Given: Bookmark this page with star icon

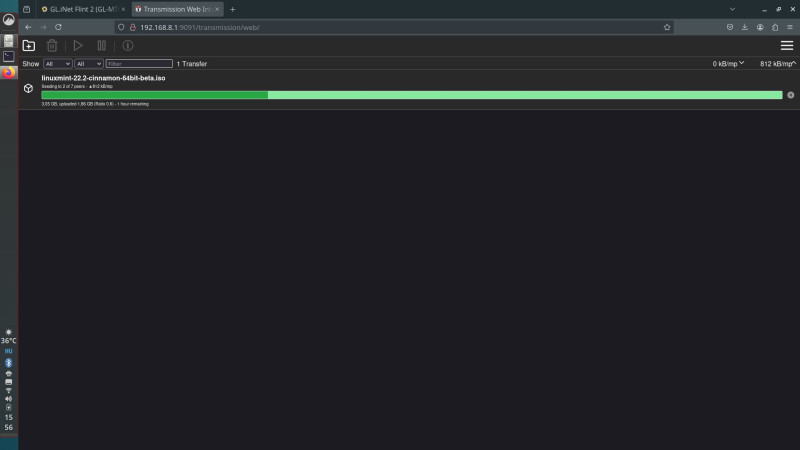Looking at the screenshot, I should point(667,28).
